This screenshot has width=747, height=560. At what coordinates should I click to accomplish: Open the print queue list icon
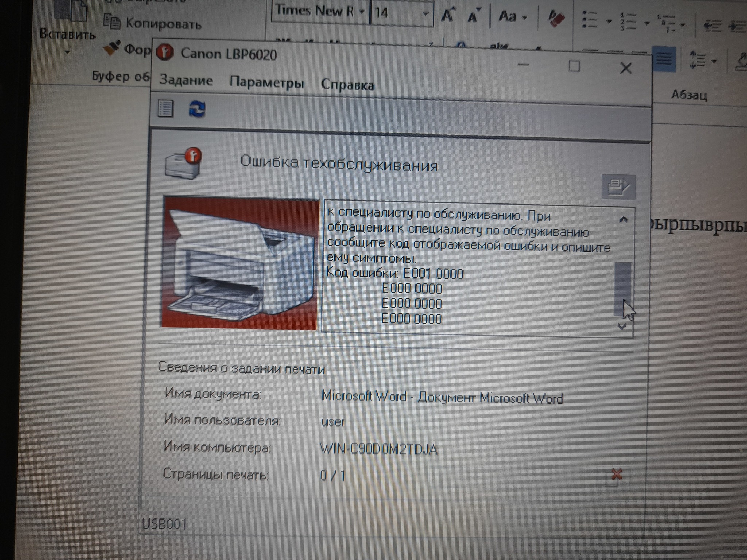pyautogui.click(x=165, y=109)
